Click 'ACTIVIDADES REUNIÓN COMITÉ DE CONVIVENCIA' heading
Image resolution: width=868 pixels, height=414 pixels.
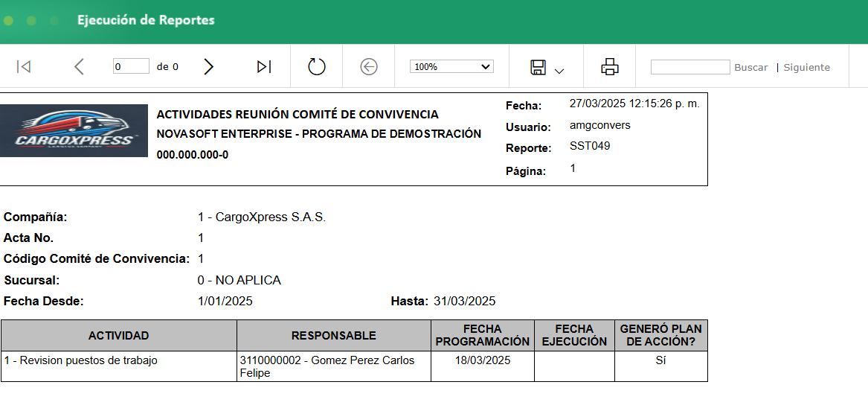(x=298, y=115)
